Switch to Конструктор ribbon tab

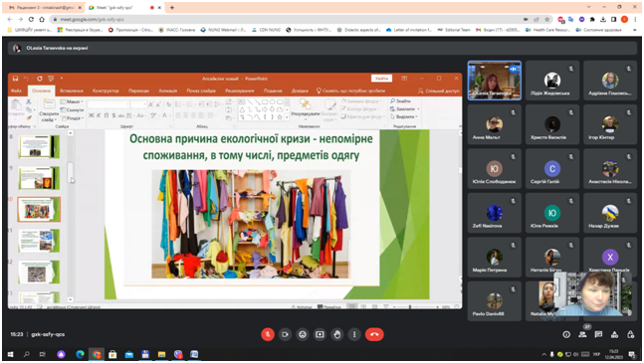coord(106,91)
